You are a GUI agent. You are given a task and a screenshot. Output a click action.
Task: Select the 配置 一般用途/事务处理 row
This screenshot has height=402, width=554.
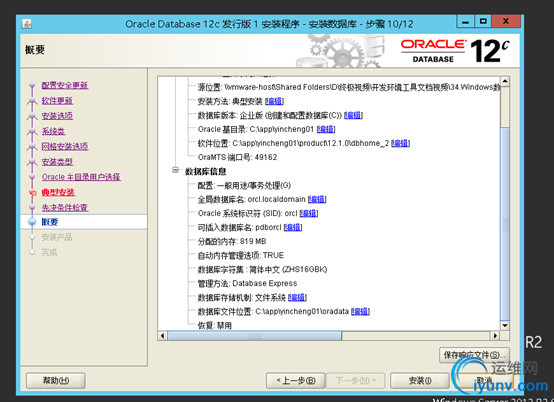click(x=244, y=185)
